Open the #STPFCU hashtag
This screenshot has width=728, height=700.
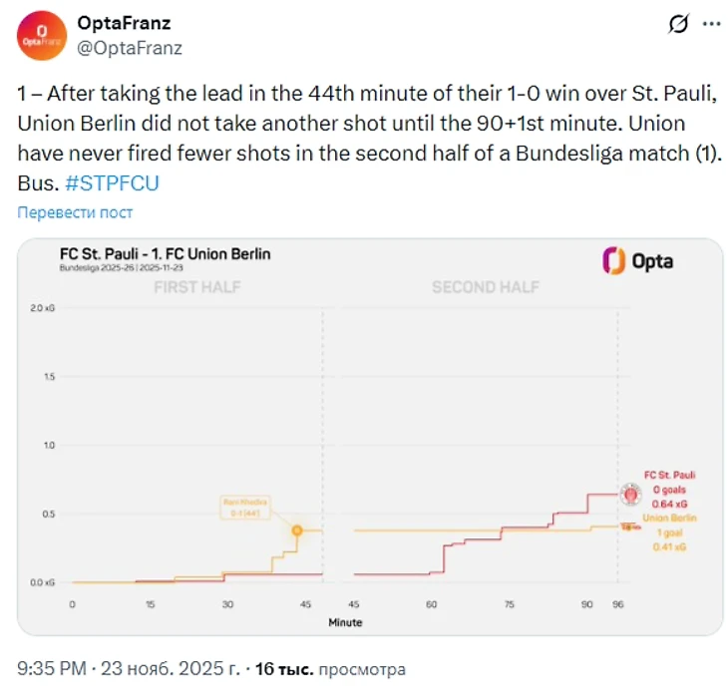click(x=112, y=183)
